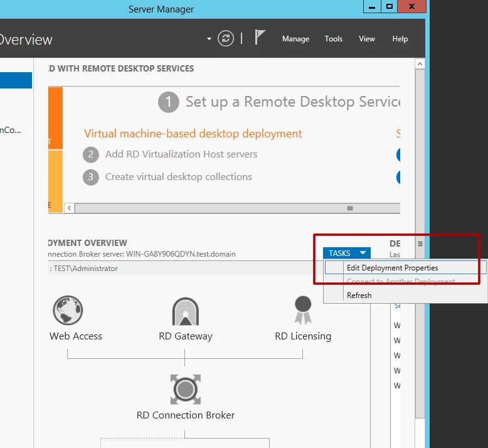Select Refresh from the Tasks menu
488x448 pixels.
tap(359, 295)
